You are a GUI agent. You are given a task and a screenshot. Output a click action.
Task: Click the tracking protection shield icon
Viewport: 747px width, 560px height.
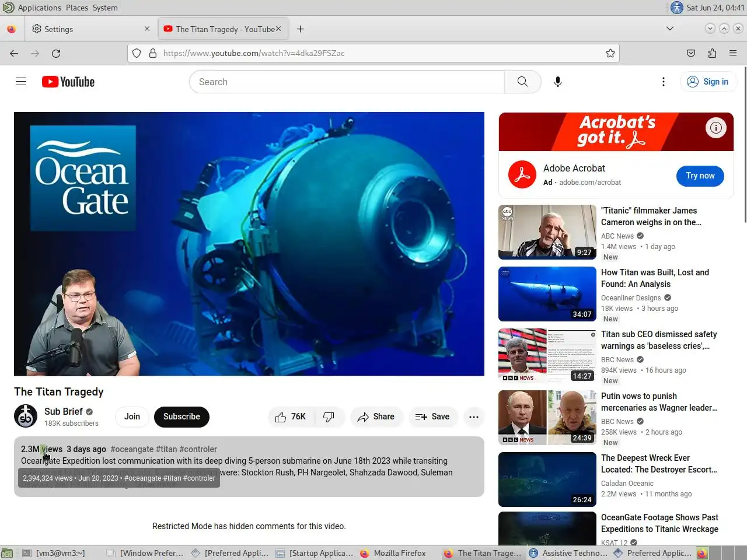pyautogui.click(x=137, y=53)
